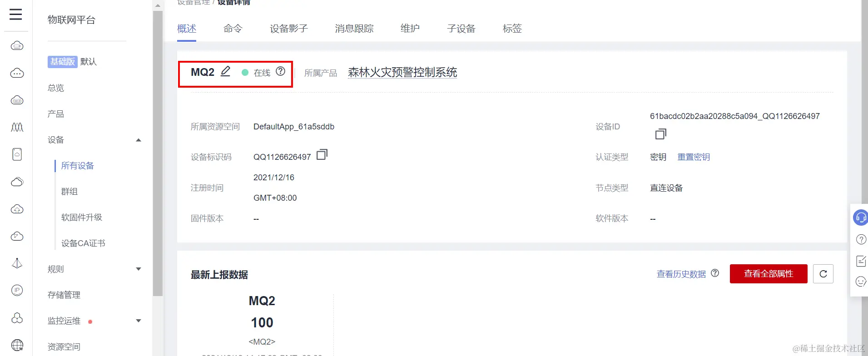Select 总览 in the sidebar

click(x=56, y=88)
